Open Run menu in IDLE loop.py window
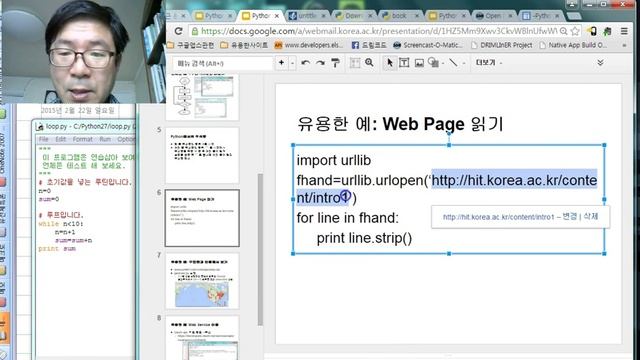Image resolution: width=640 pixels, height=360 pixels. tap(105, 139)
